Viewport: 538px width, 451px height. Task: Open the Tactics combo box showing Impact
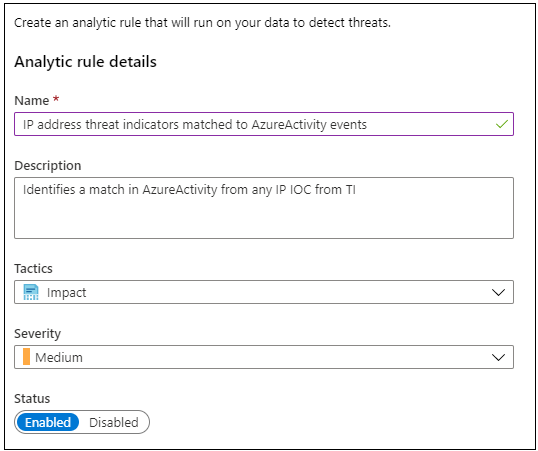coord(264,292)
